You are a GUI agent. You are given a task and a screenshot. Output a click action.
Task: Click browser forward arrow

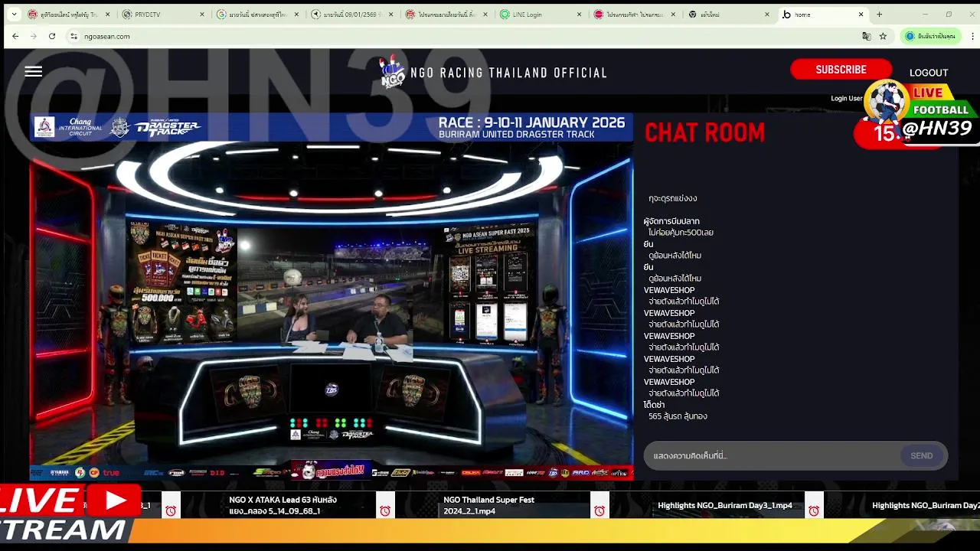click(34, 36)
